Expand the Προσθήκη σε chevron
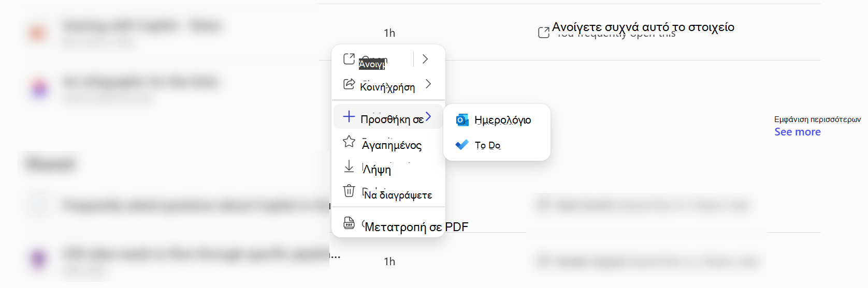This screenshot has height=288, width=868. 428,117
